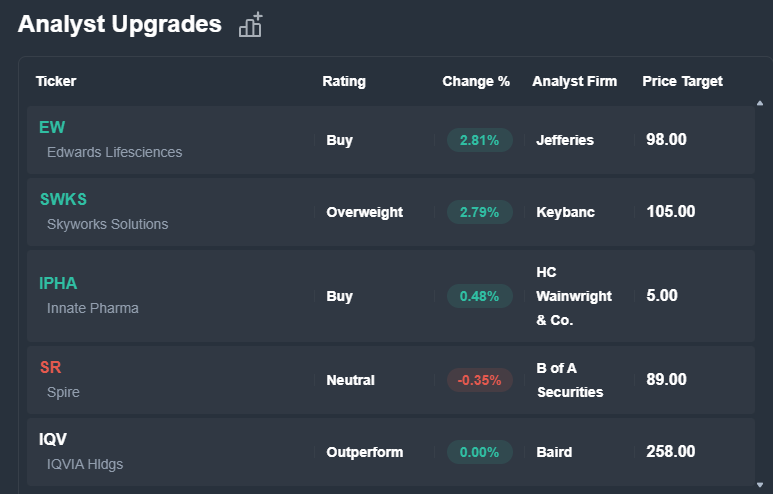Select the Innate Pharma company name
This screenshot has width=773, height=494.
tap(93, 308)
